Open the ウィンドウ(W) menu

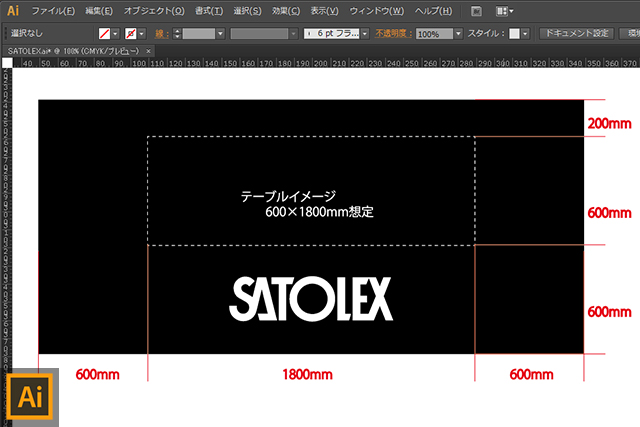click(376, 11)
